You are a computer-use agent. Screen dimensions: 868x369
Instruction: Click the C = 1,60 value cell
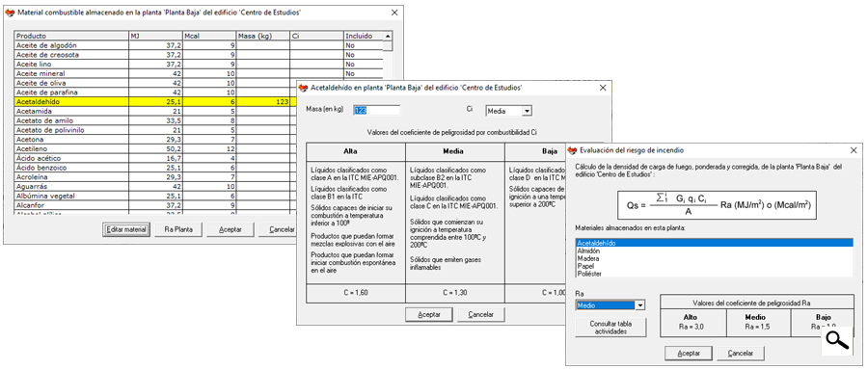point(355,293)
